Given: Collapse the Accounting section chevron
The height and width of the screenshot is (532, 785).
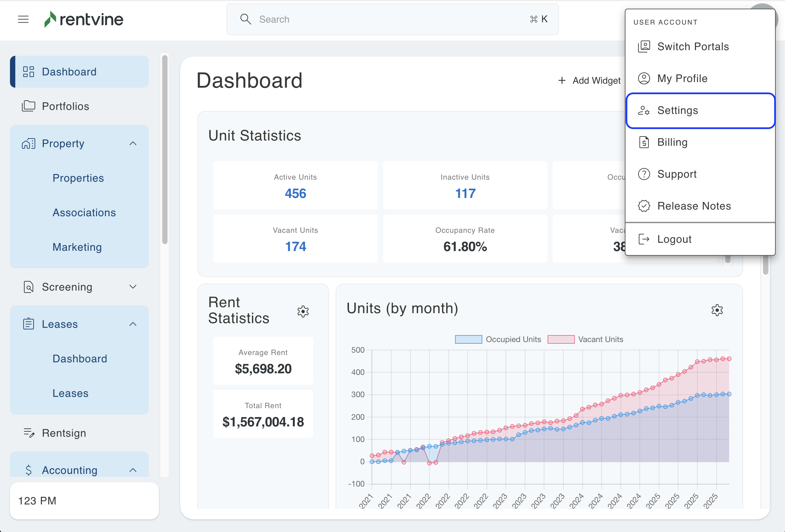Looking at the screenshot, I should pos(133,470).
